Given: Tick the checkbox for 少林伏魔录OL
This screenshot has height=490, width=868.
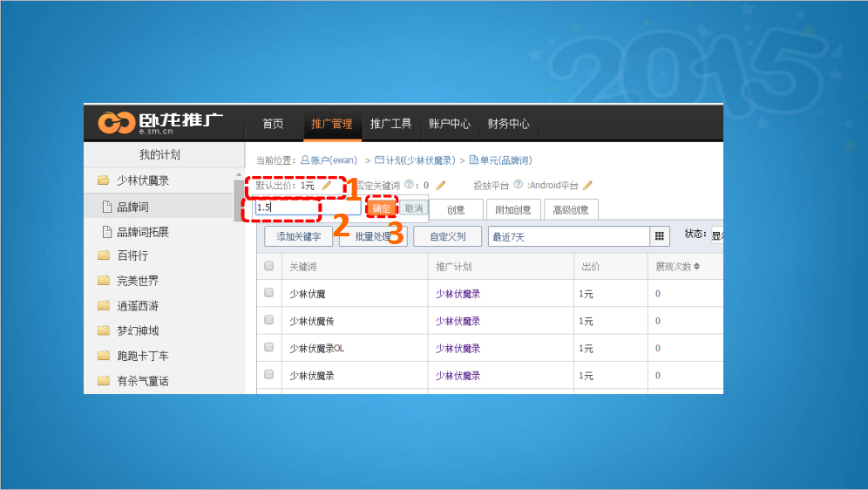Looking at the screenshot, I should (x=269, y=348).
